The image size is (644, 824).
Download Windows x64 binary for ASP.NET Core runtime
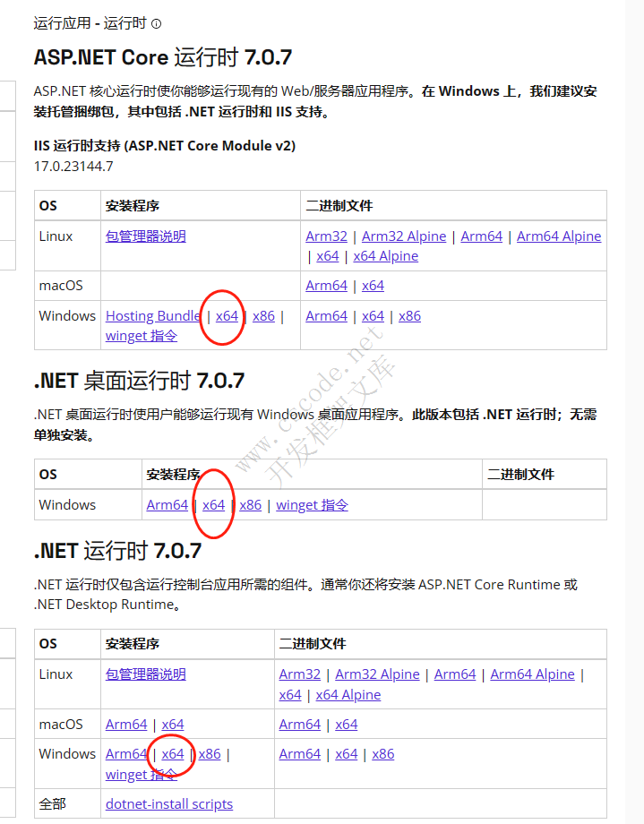click(373, 316)
